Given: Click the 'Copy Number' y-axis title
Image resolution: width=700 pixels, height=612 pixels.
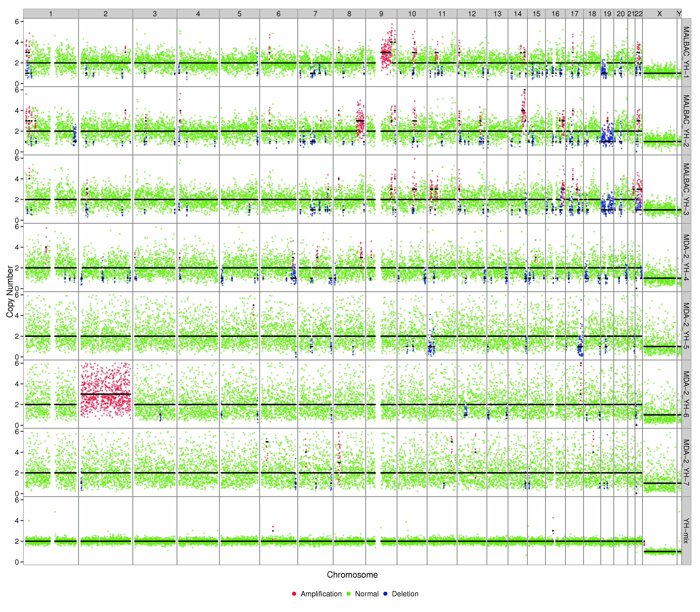Looking at the screenshot, I should 10,292.
